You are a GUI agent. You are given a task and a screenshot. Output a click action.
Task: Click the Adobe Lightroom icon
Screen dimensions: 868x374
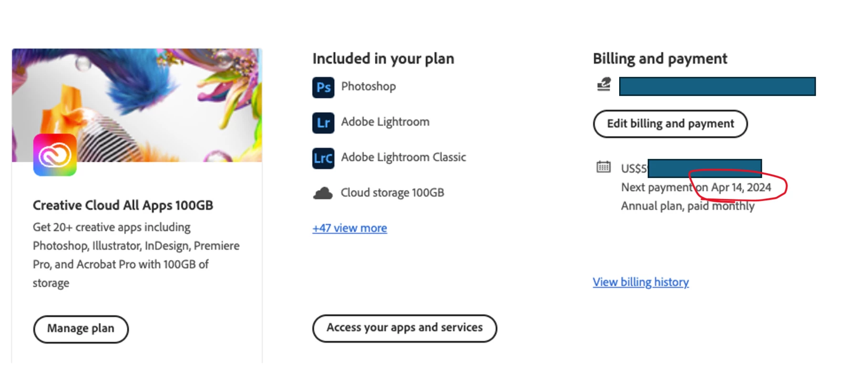click(x=323, y=123)
